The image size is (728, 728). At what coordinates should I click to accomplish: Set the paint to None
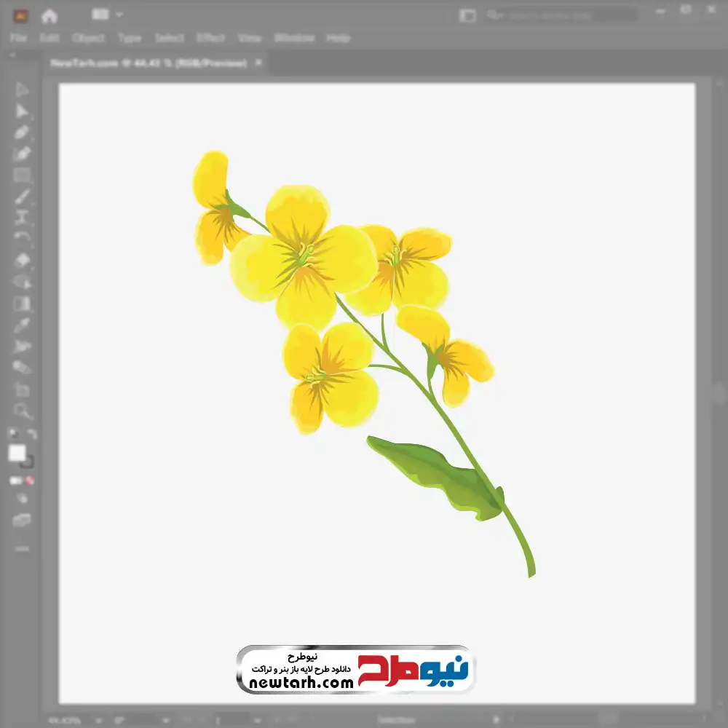(x=31, y=480)
